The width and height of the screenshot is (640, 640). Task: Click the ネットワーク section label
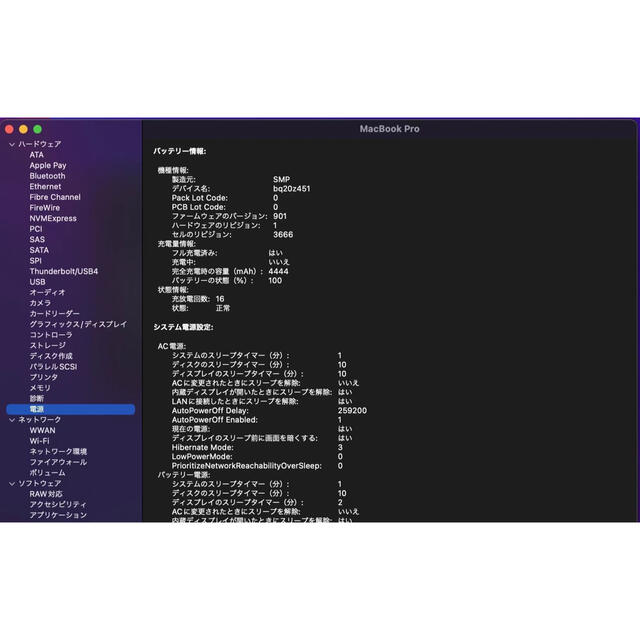click(x=40, y=420)
